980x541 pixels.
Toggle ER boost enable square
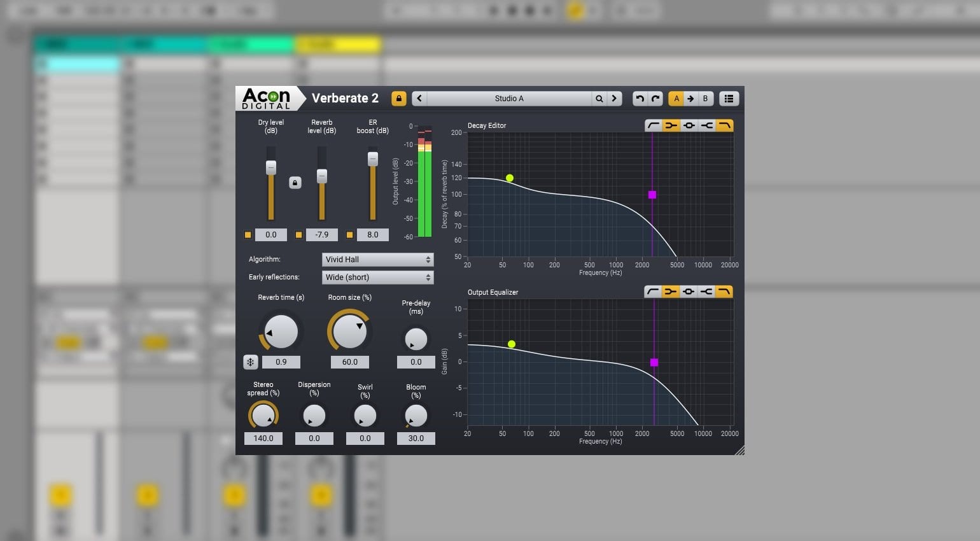pos(349,235)
